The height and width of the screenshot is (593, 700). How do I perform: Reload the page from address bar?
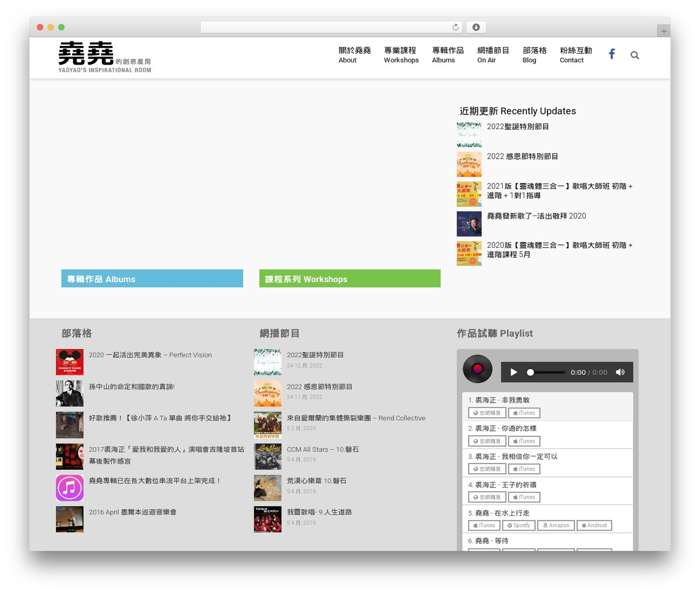pyautogui.click(x=456, y=27)
